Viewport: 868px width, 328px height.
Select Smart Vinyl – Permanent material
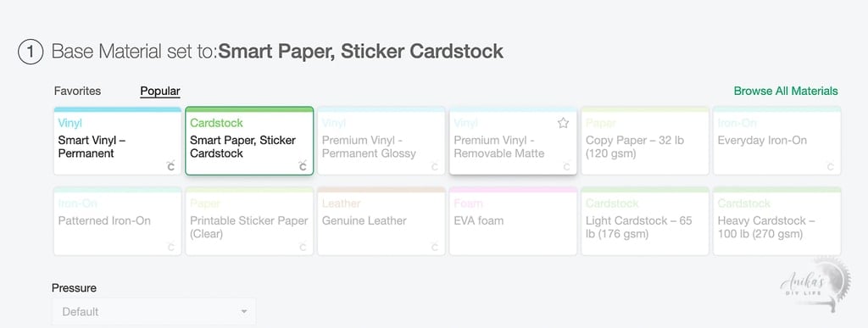click(x=117, y=141)
